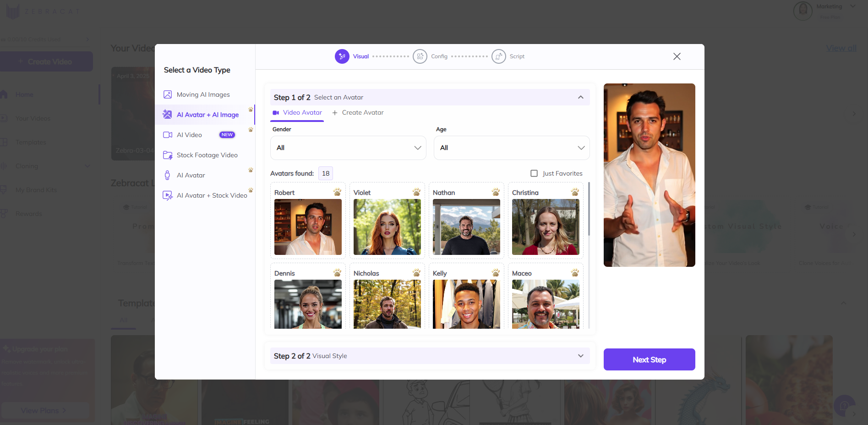
Task: Click the AI Avatar + Stock Video icon
Action: click(x=168, y=195)
